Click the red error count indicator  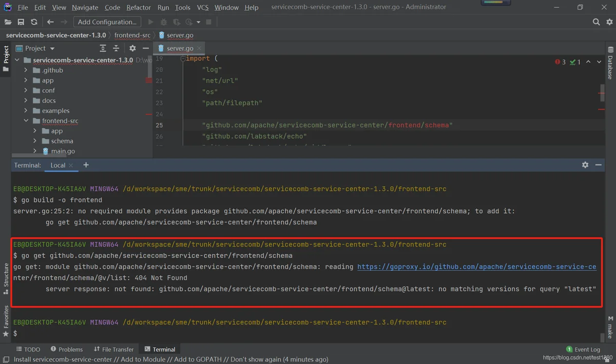click(560, 62)
